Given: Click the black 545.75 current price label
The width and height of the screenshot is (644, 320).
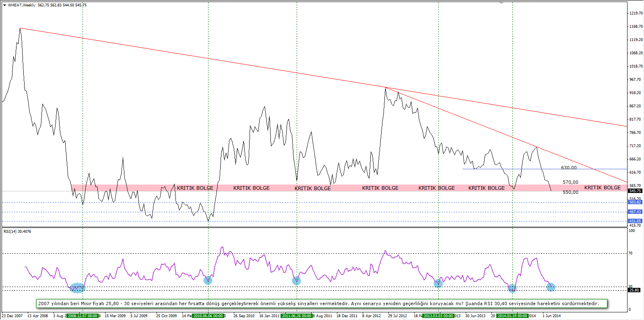Looking at the screenshot, I should click(x=635, y=191).
